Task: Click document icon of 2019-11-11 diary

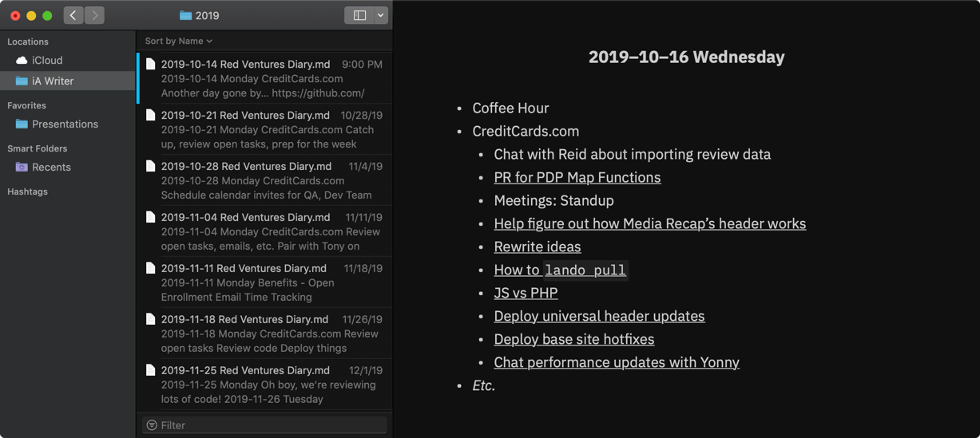Action: (x=150, y=268)
